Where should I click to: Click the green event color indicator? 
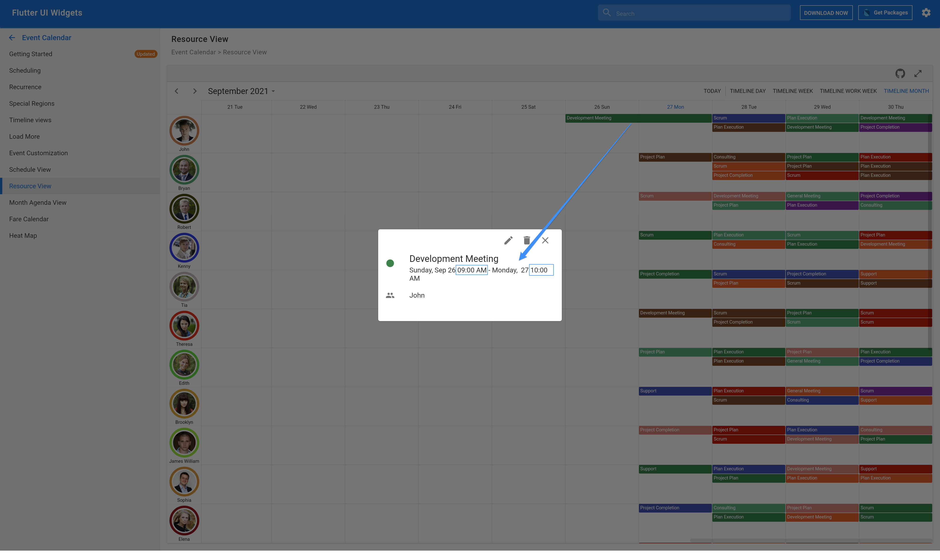tap(390, 263)
